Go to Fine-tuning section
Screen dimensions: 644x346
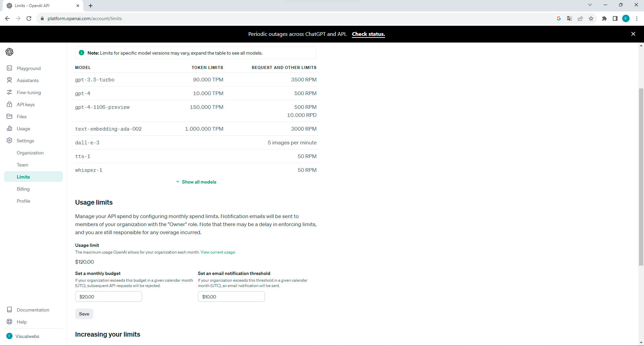(x=29, y=92)
